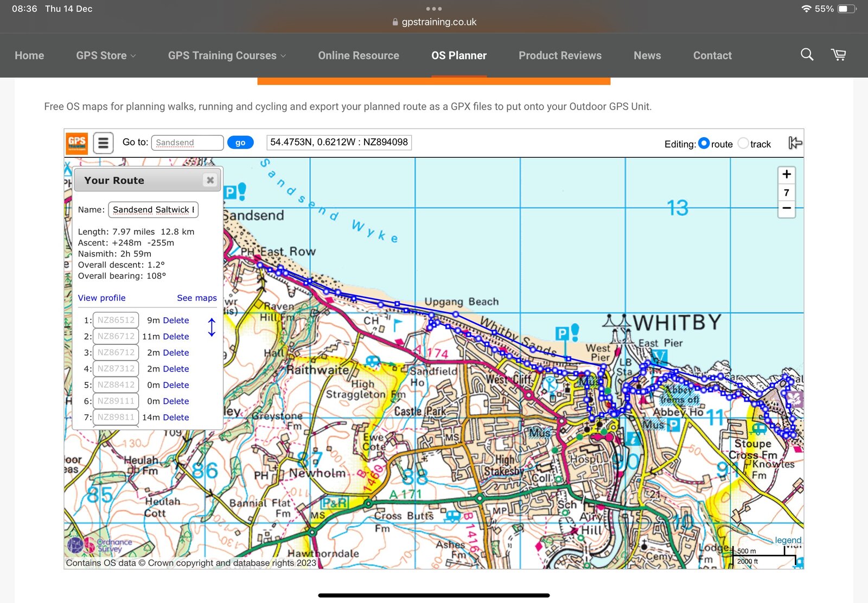Click the GPS Training logo icon
This screenshot has width=868, height=603.
coord(76,143)
